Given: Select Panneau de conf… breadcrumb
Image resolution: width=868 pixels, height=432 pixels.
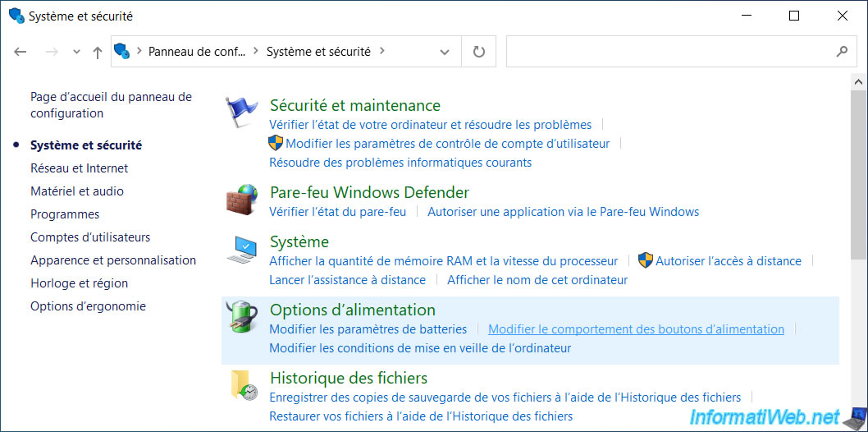Looking at the screenshot, I should click(197, 52).
